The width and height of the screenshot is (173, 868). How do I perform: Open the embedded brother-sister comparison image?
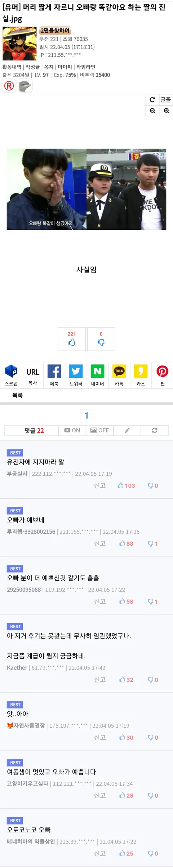coord(86,189)
